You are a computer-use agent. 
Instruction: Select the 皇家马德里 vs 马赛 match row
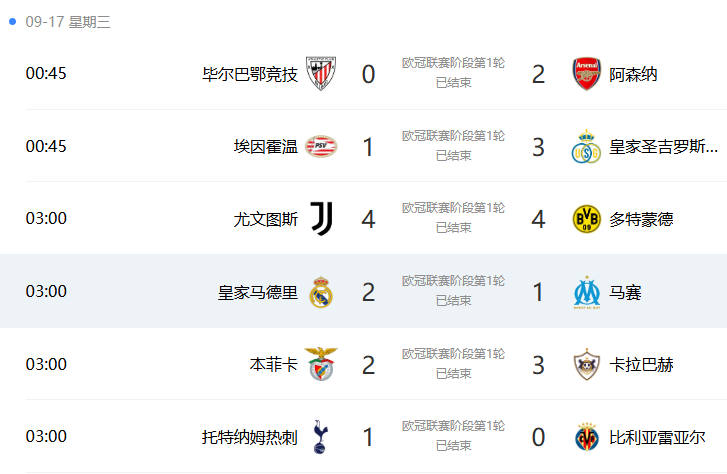(364, 291)
